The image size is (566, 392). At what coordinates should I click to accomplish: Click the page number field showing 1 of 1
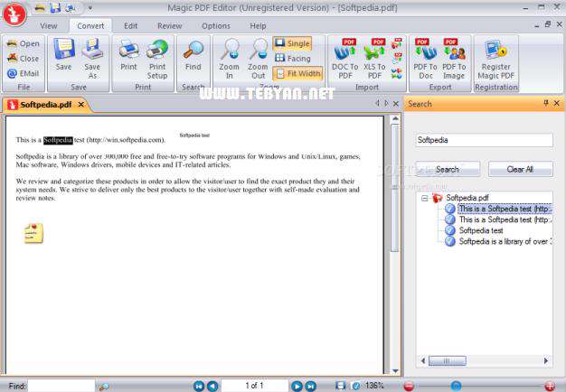[x=254, y=386]
